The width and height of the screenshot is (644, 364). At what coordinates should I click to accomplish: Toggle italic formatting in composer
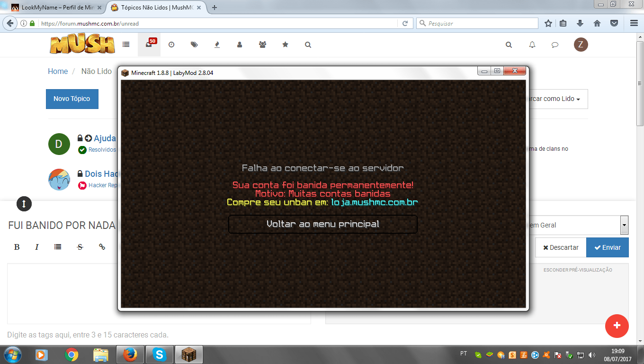37,247
